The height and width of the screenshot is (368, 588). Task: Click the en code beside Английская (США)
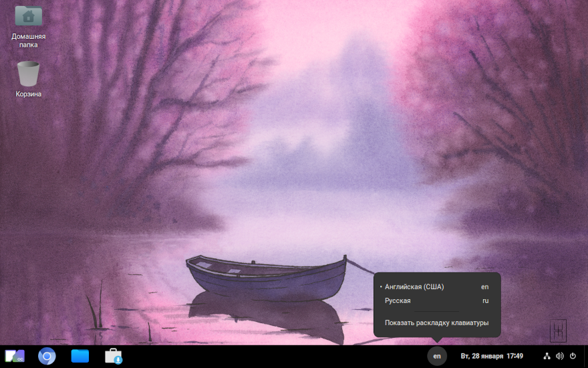click(485, 286)
